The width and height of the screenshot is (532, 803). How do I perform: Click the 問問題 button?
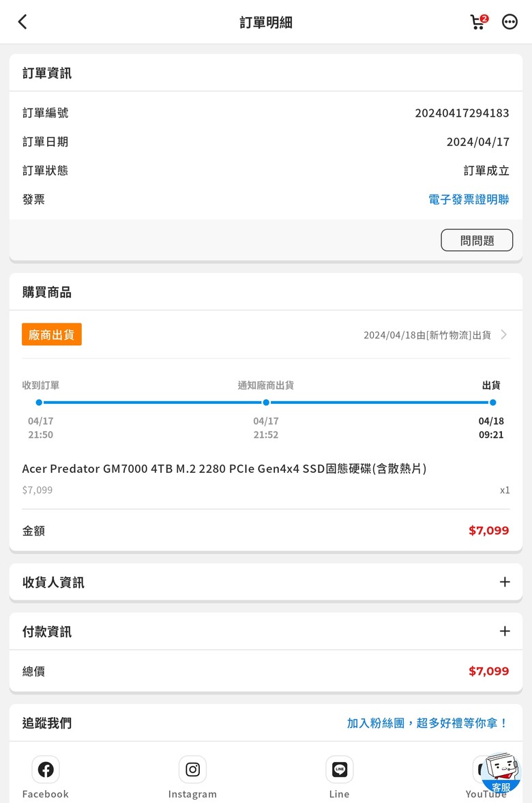[x=477, y=240]
